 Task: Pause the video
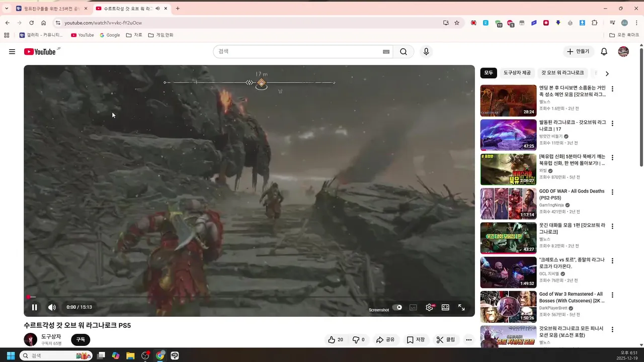35,307
